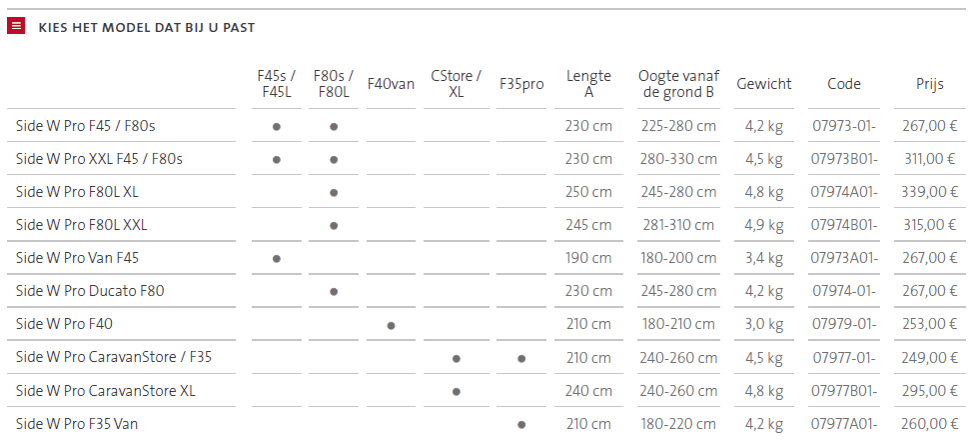The width and height of the screenshot is (980, 448).
Task: Click the 339,00 € price cell
Action: click(929, 192)
